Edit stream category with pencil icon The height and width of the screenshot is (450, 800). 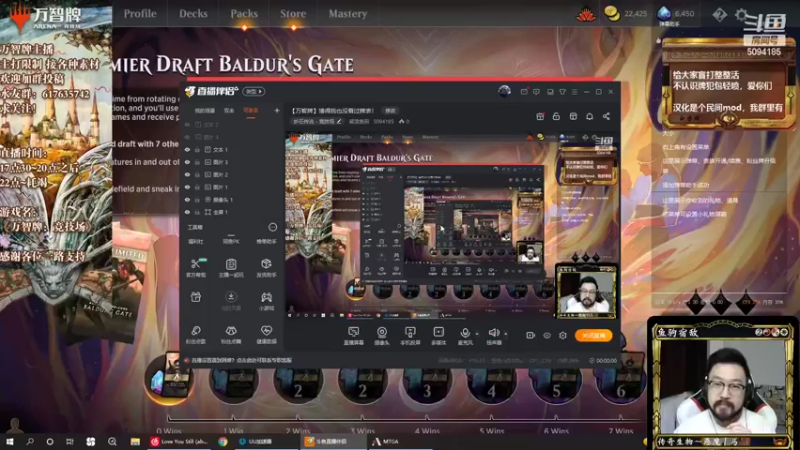click(339, 121)
